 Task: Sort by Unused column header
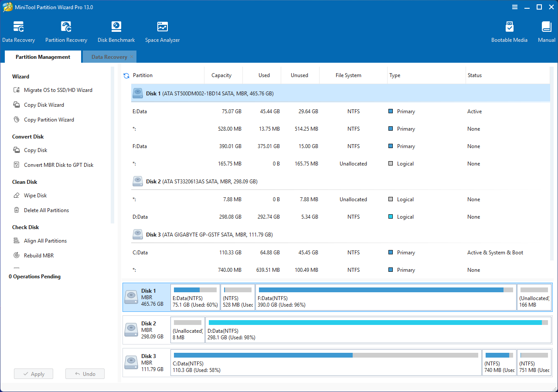299,75
